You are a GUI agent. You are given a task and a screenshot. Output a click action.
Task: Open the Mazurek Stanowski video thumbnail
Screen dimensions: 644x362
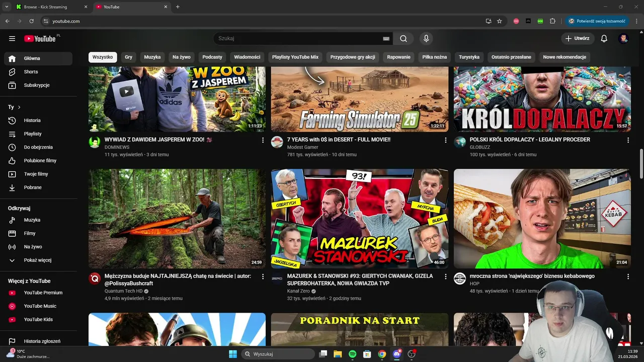[360, 219]
